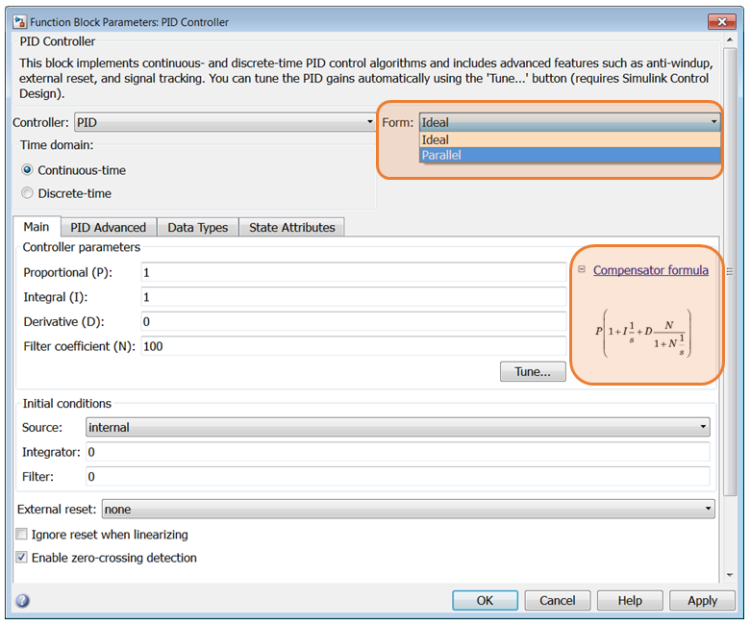Switch to the Main tab
This screenshot has width=750, height=625.
click(36, 227)
